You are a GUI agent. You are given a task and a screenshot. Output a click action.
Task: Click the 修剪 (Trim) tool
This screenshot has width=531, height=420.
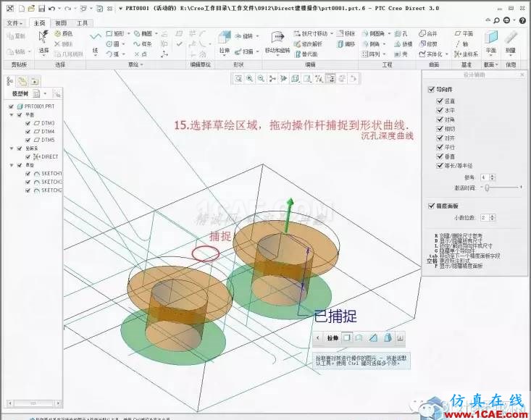(428, 44)
